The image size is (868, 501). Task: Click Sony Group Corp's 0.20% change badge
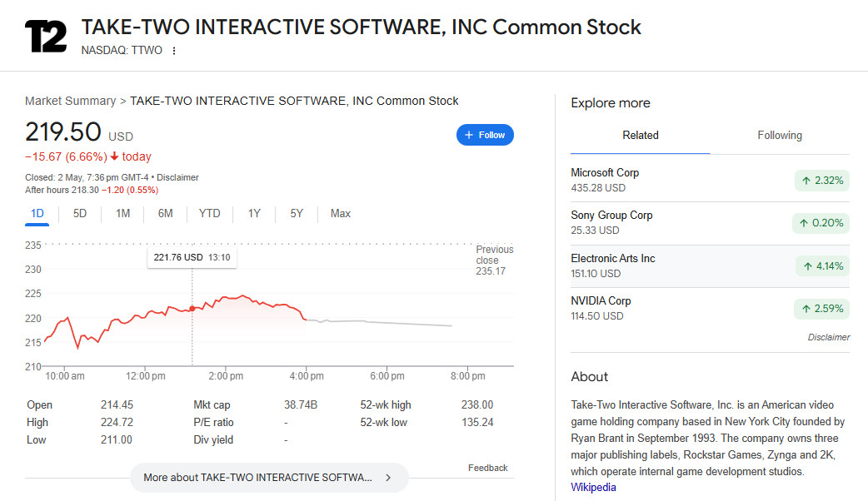pyautogui.click(x=821, y=223)
